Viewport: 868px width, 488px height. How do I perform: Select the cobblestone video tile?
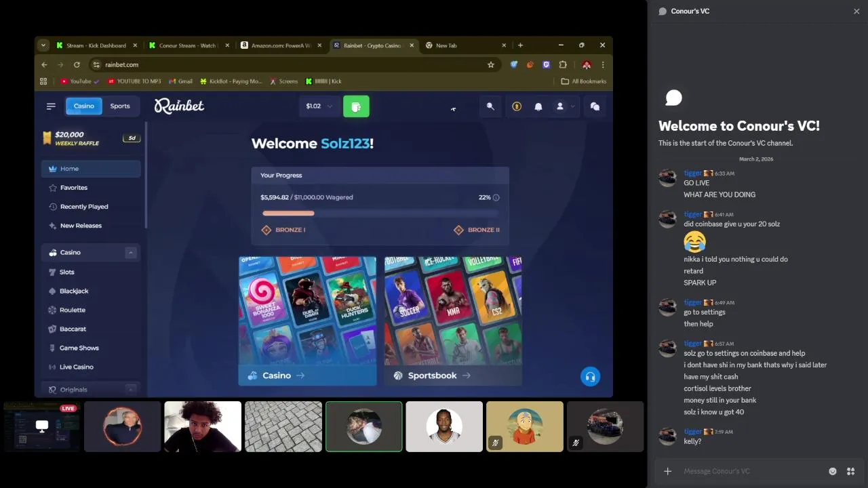point(283,426)
